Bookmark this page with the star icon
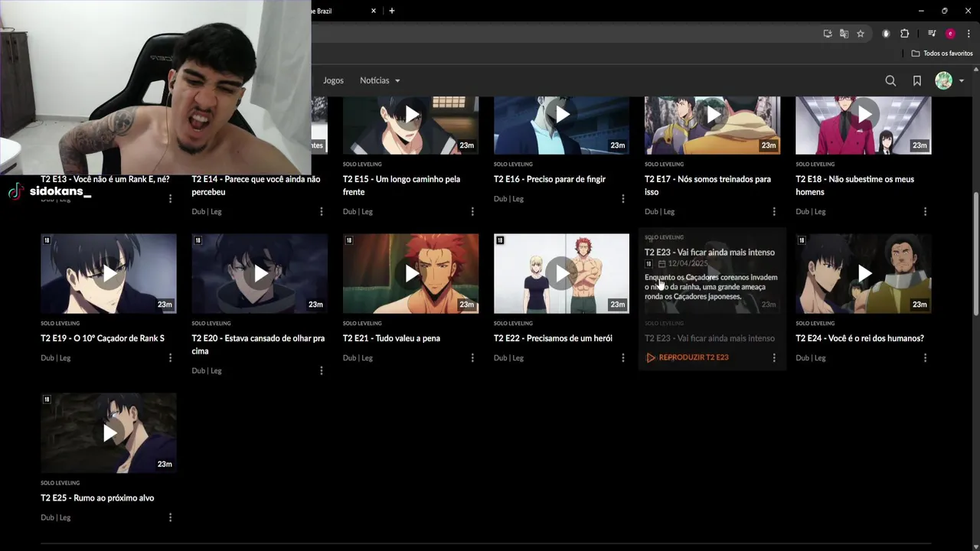 (861, 34)
